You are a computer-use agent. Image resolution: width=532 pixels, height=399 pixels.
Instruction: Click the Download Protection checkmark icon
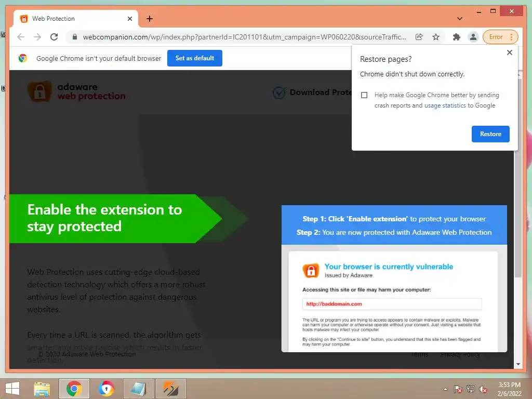point(279,92)
